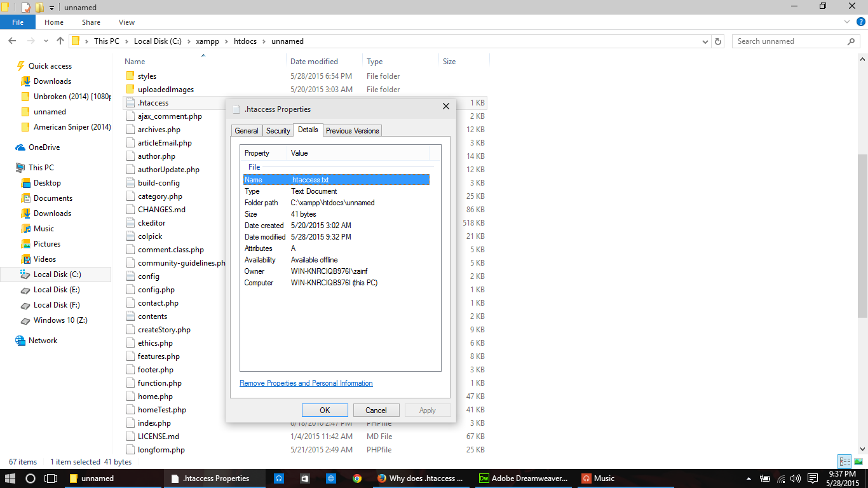868x488 pixels.
Task: Expand xampp breadcrumb chevron dropdown
Action: 225,41
